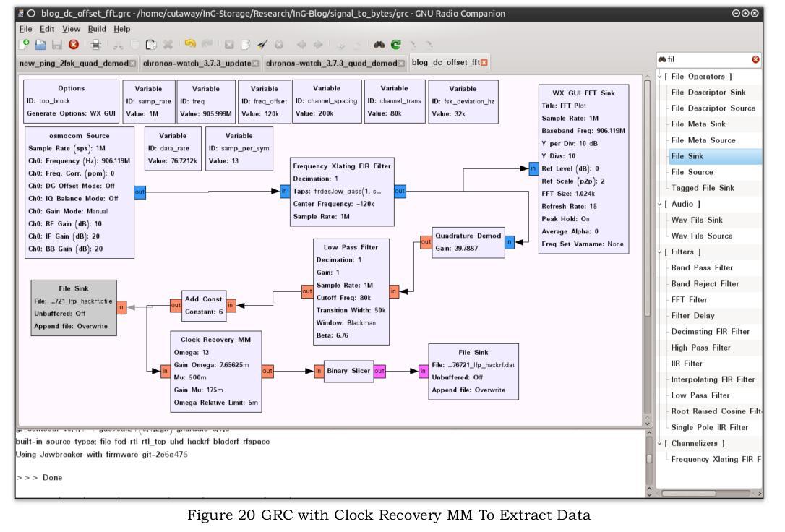785x532 pixels.
Task: Click the Paste clipboard toolbar icon
Action: [152, 44]
